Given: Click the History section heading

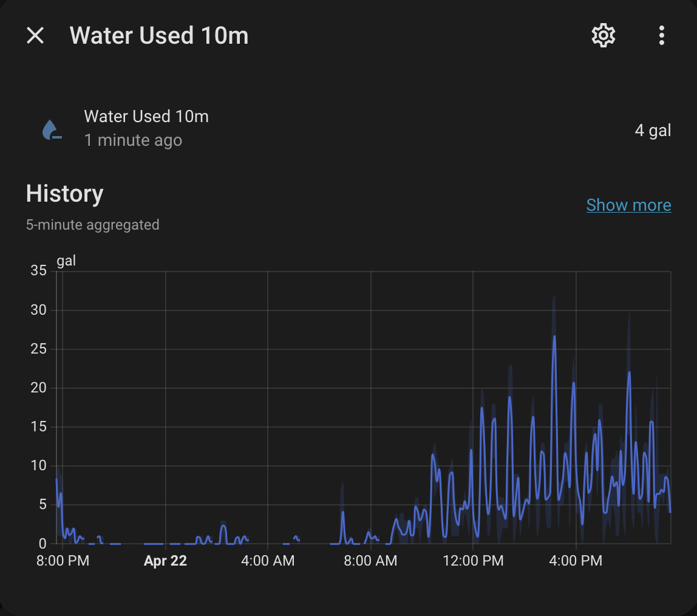Looking at the screenshot, I should [x=64, y=194].
